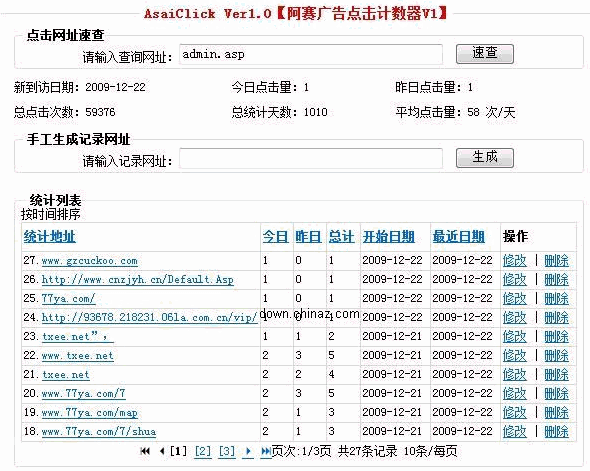Viewport: 590px width, 471px height.
Task: Click 删除 for row 18 77ya.com/7/shua
Action: [557, 431]
